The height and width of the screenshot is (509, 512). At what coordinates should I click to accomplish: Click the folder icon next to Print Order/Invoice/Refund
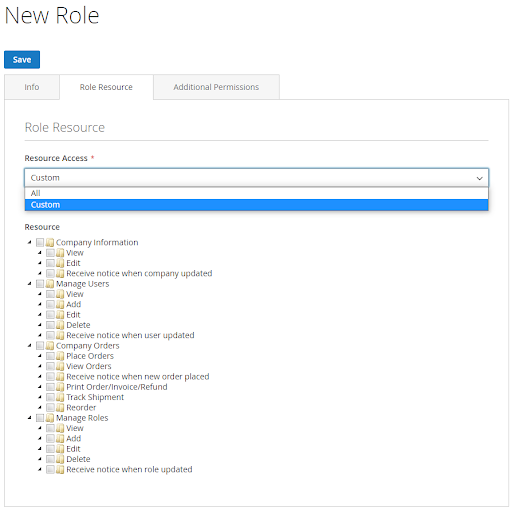(x=60, y=387)
